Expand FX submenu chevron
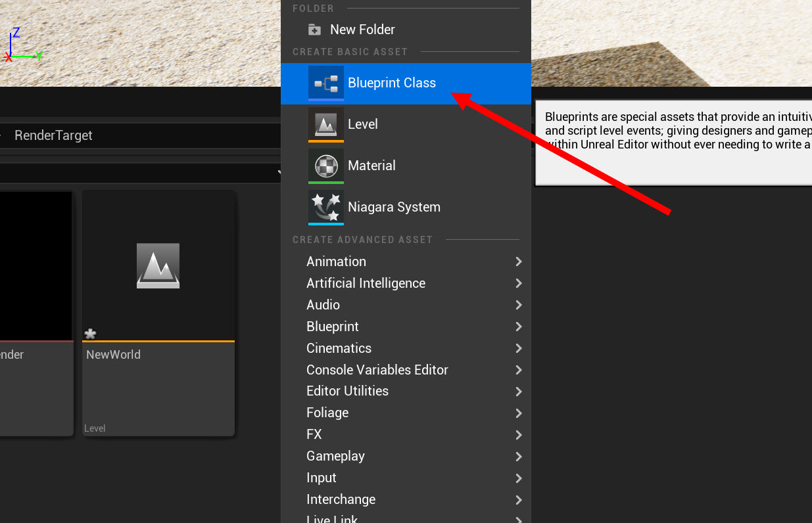Screen dimensions: 812x523 pyautogui.click(x=519, y=435)
